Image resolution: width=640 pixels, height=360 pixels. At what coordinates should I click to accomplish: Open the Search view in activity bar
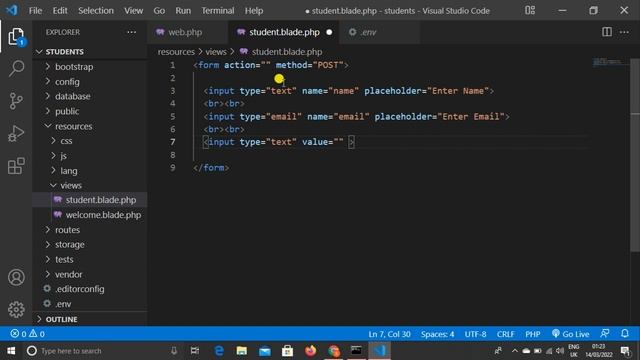pos(16,68)
